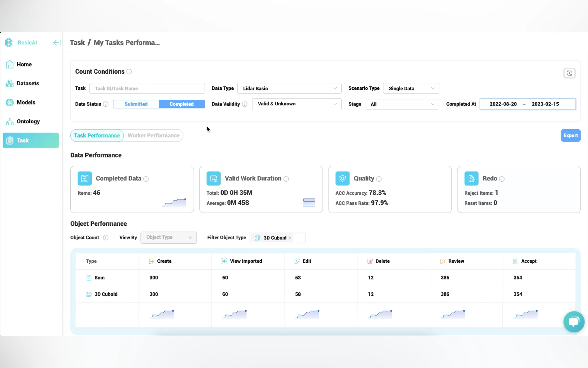Click the Object Count info icon
This screenshot has height=368, width=588.
[106, 238]
